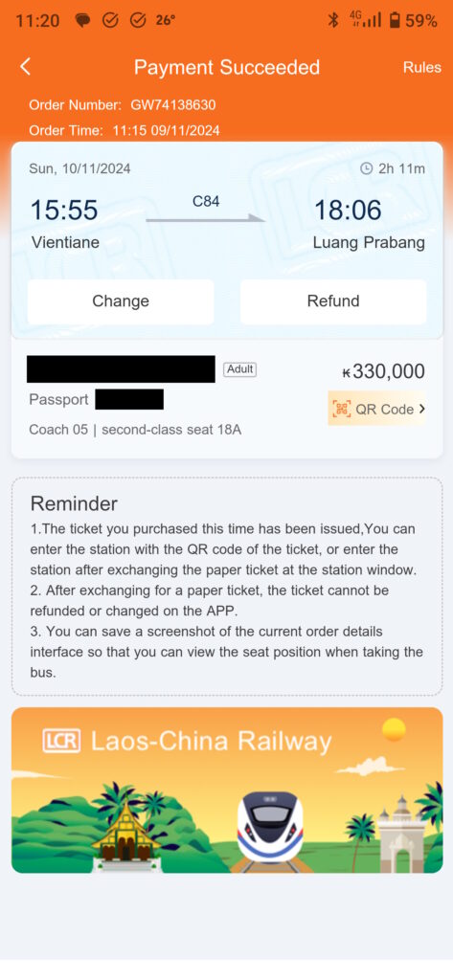Viewport: 453px width, 980px height.
Task: Tap the Change ticket button
Action: [121, 301]
